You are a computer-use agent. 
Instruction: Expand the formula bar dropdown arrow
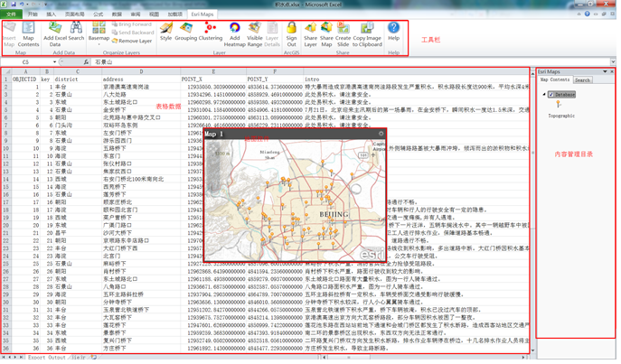click(x=612, y=62)
